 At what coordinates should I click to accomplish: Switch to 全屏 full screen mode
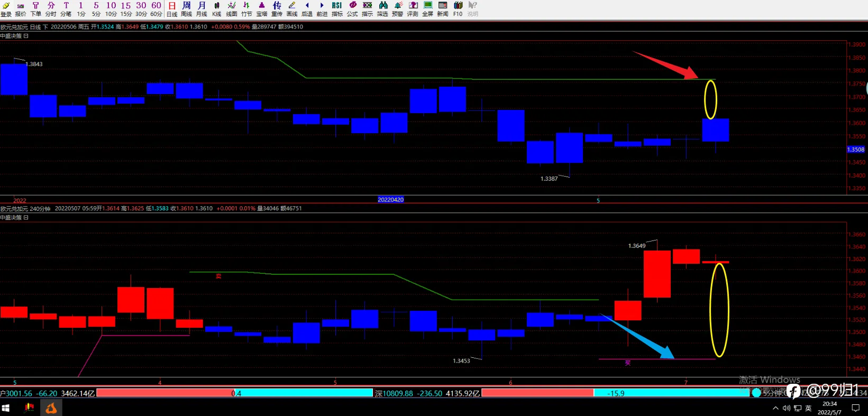click(427, 9)
